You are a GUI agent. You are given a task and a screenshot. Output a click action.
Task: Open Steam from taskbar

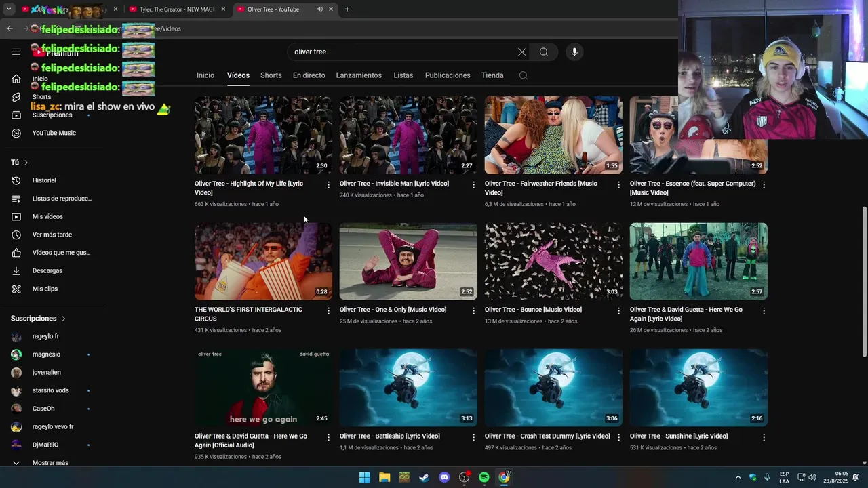[424, 477]
